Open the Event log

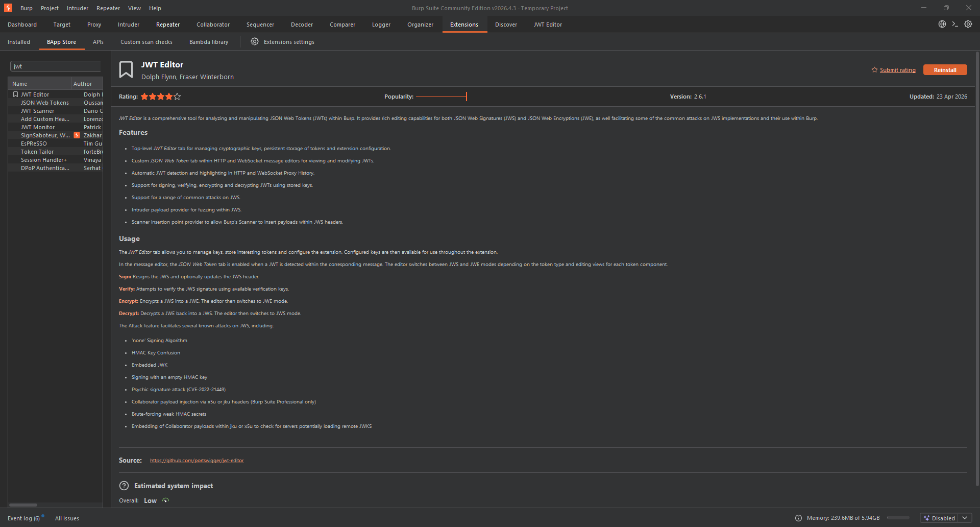(x=23, y=518)
